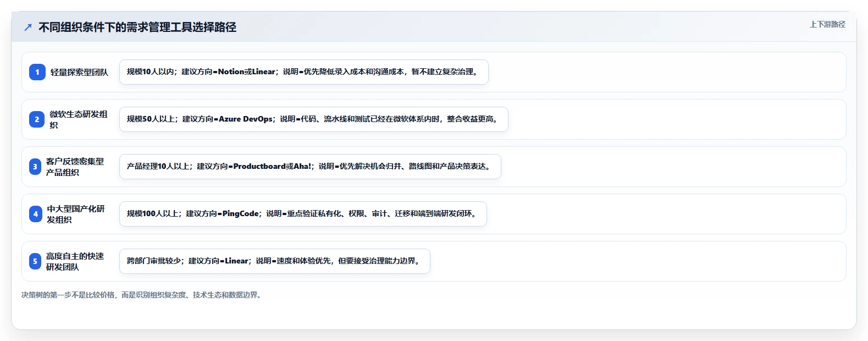This screenshot has height=341, width=868.
Task: Select the 微软生态研发组织 label
Action: point(79,119)
